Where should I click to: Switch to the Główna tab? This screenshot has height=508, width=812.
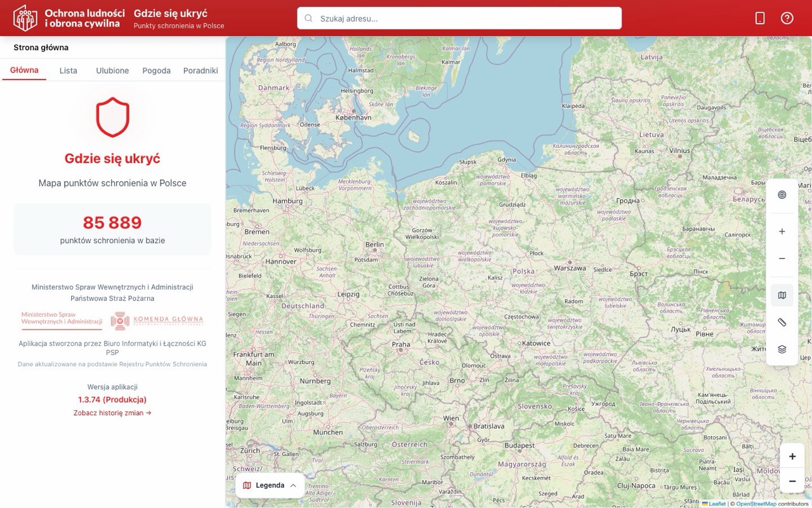click(x=24, y=70)
